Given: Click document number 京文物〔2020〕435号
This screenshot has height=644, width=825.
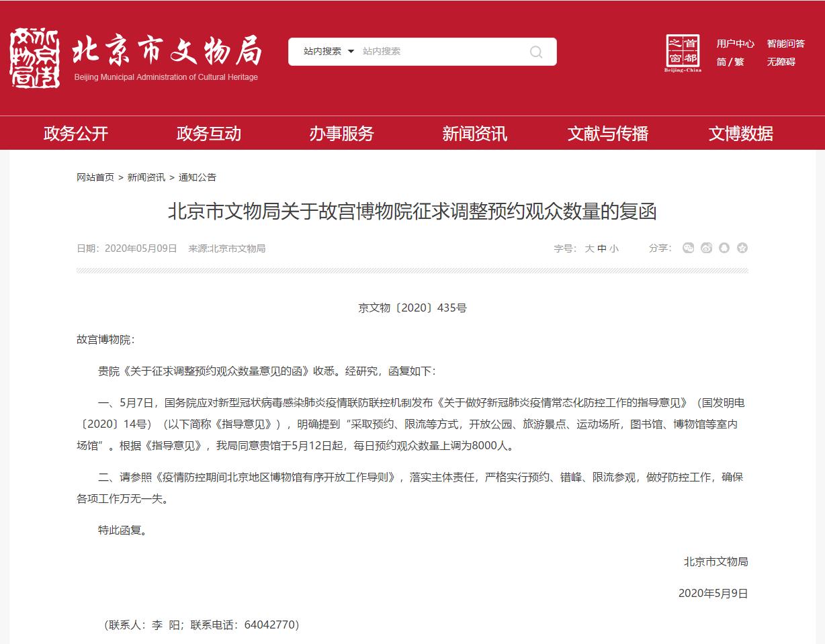Looking at the screenshot, I should point(412,308).
